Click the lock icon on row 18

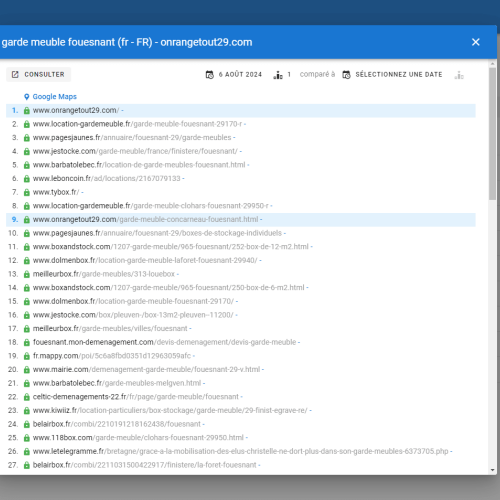pyautogui.click(x=27, y=343)
